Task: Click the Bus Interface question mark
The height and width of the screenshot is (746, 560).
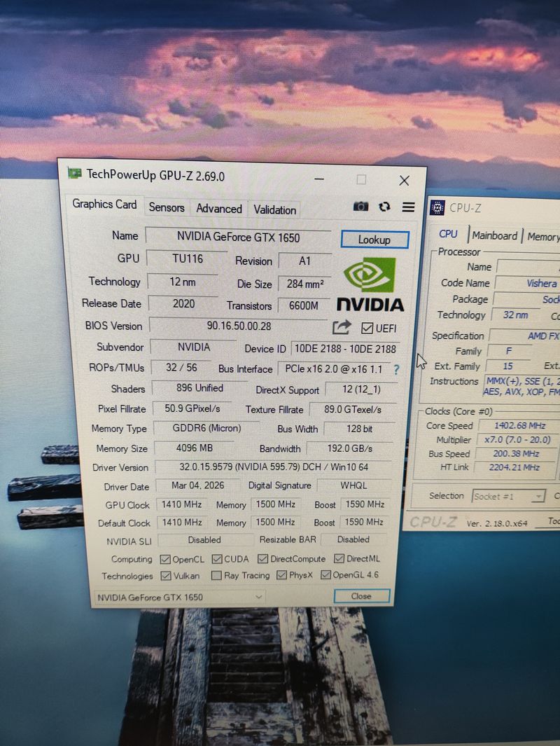Action: 396,369
